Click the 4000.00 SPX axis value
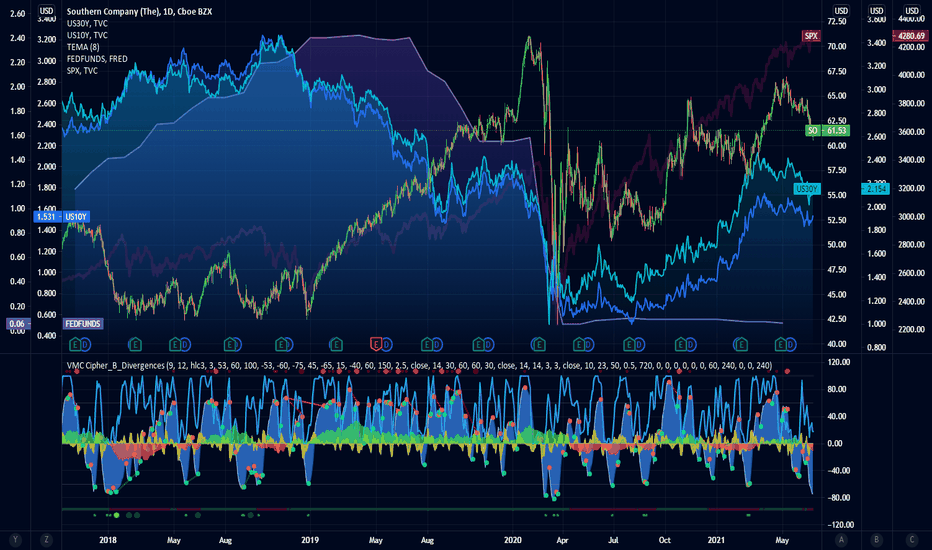The image size is (932, 550). coord(911,75)
